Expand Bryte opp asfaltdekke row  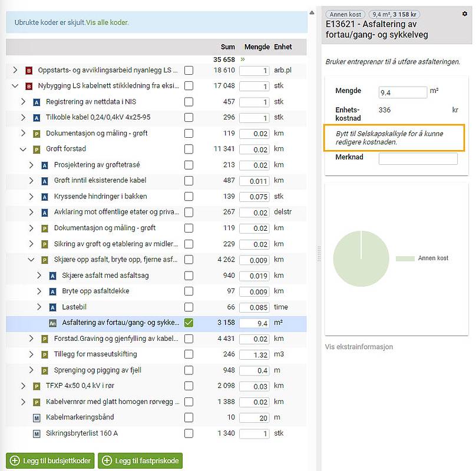click(x=39, y=291)
